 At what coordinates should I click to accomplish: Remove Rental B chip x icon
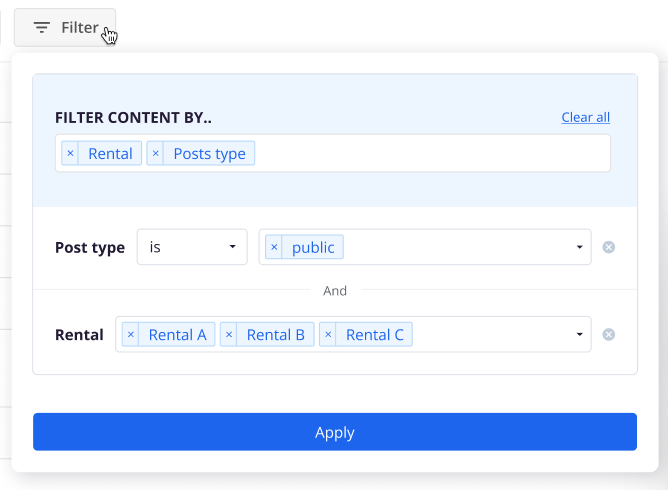pyautogui.click(x=229, y=334)
